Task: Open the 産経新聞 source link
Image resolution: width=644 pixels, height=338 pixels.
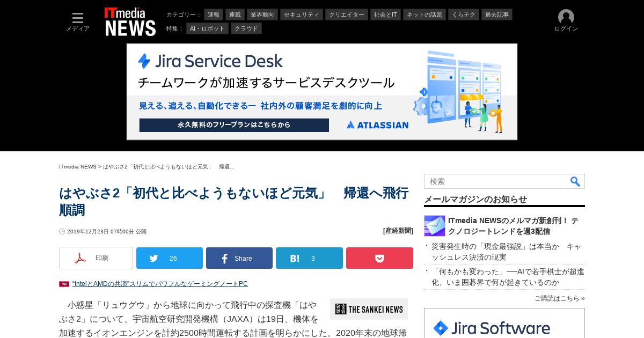Action: [398, 231]
